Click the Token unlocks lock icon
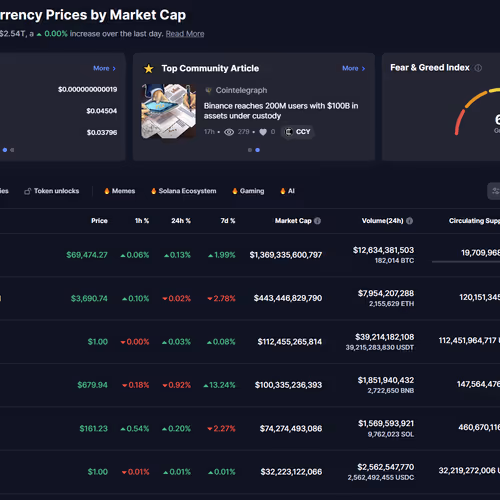500x500 pixels. point(28,191)
